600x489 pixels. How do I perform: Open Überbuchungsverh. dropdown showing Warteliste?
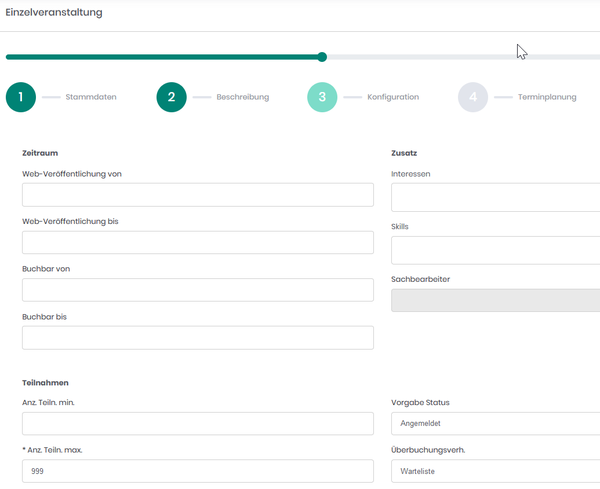pos(496,471)
